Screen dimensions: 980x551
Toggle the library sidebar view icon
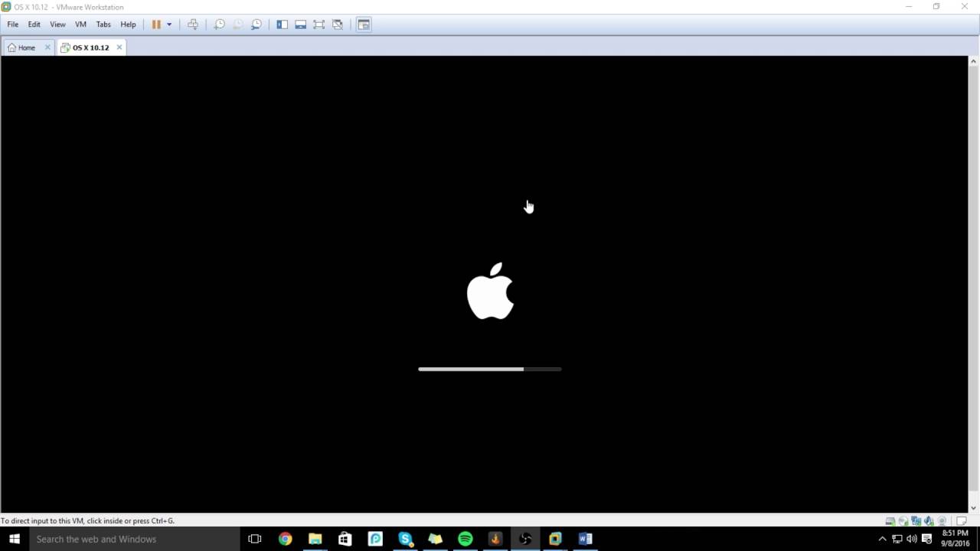tap(282, 24)
